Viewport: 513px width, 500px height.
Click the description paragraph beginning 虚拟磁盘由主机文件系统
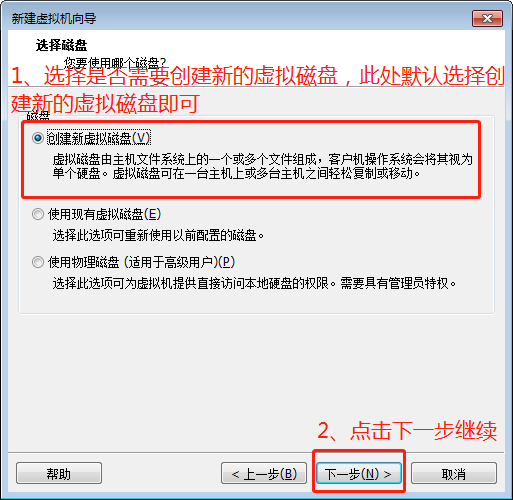pos(263,166)
